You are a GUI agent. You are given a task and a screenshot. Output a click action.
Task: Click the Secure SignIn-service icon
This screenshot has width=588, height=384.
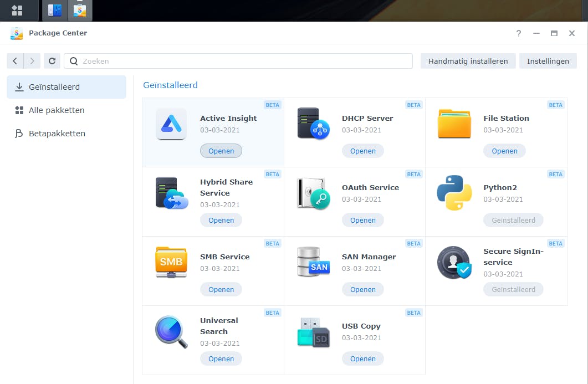pos(454,263)
